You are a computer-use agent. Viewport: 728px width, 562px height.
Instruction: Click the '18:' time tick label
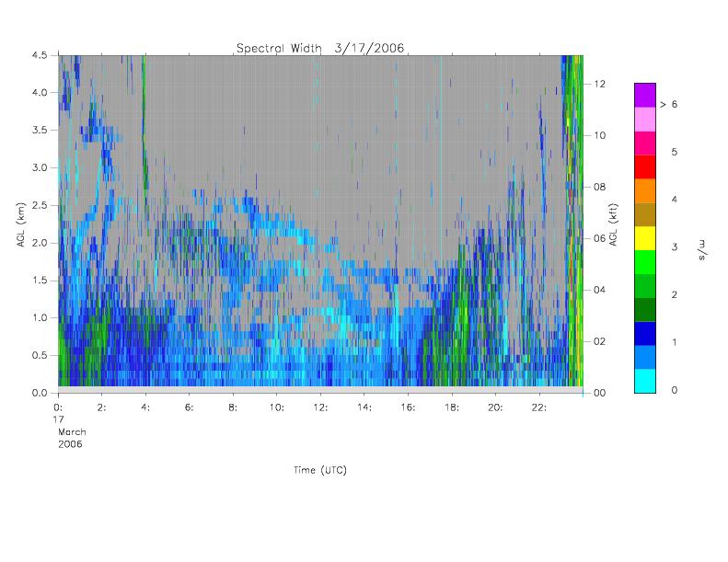[452, 407]
